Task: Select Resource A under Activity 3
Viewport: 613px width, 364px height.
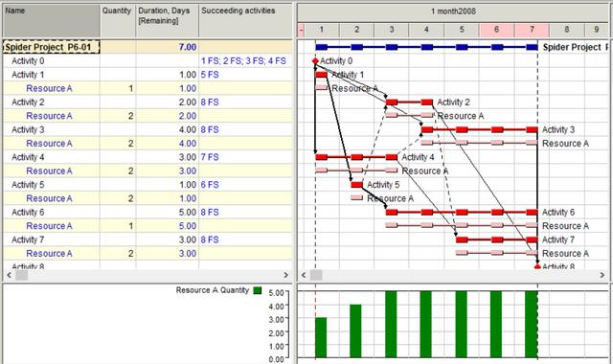Action: click(x=49, y=143)
